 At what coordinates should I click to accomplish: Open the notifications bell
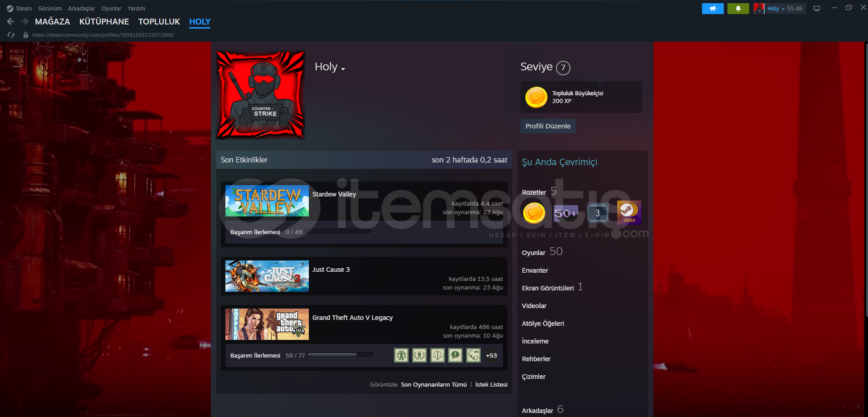coord(738,8)
